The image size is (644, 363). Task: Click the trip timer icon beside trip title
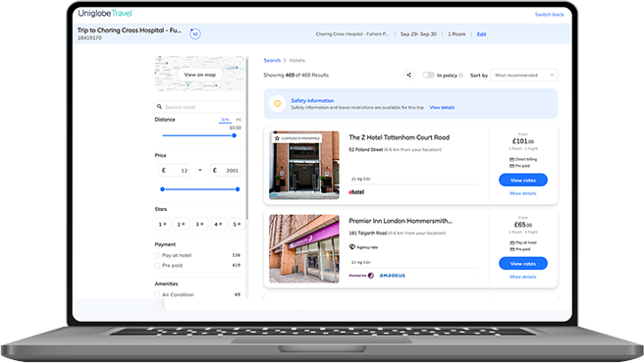point(195,33)
